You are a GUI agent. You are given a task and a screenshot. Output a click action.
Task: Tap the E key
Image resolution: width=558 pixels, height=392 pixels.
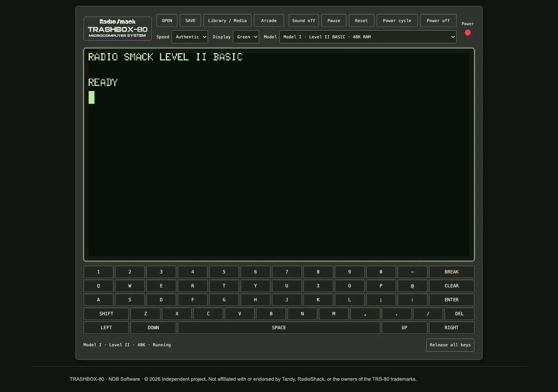tap(161, 286)
